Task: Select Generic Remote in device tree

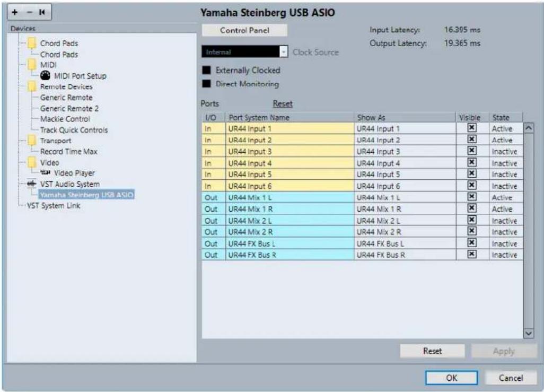Action: [66, 97]
